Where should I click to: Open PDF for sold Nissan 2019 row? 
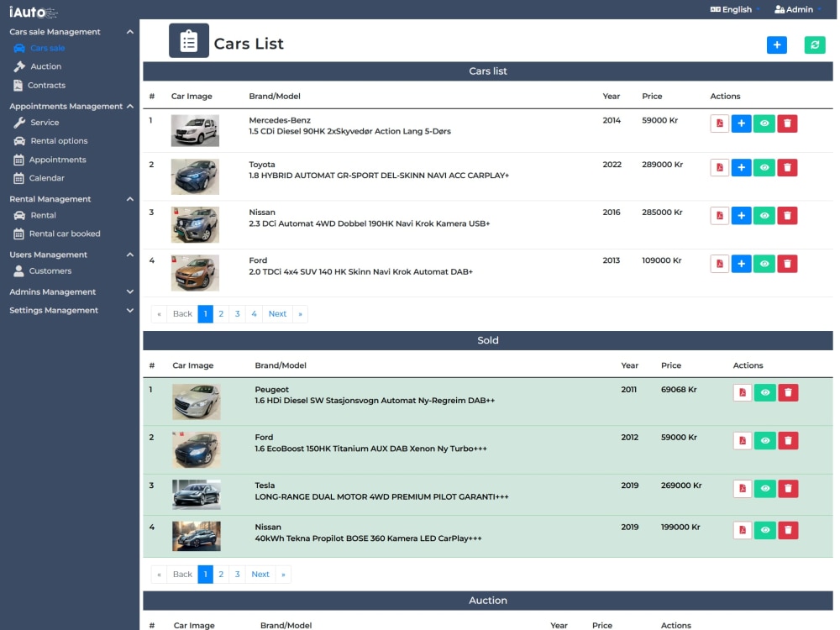[742, 530]
